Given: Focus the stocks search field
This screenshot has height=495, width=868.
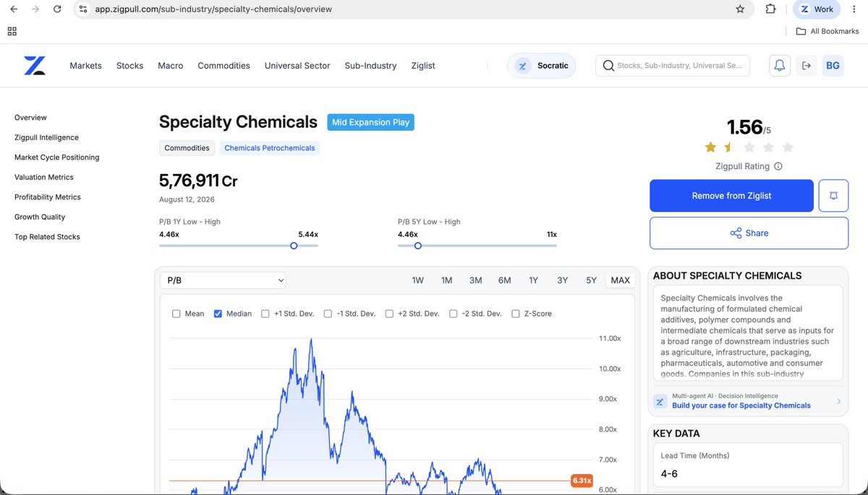Looking at the screenshot, I should 673,66.
